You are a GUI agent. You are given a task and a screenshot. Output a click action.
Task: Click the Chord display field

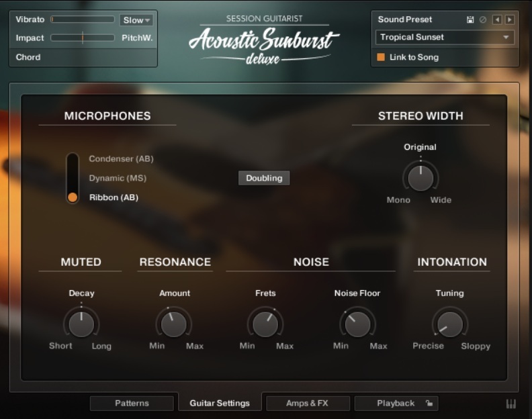point(83,57)
